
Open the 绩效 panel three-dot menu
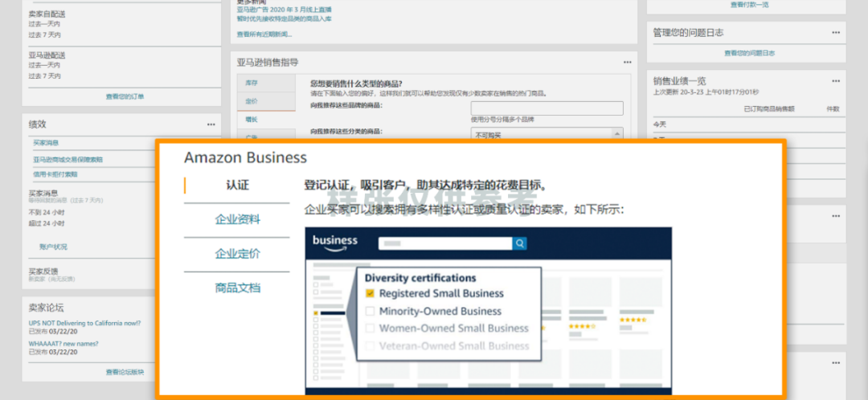211,125
